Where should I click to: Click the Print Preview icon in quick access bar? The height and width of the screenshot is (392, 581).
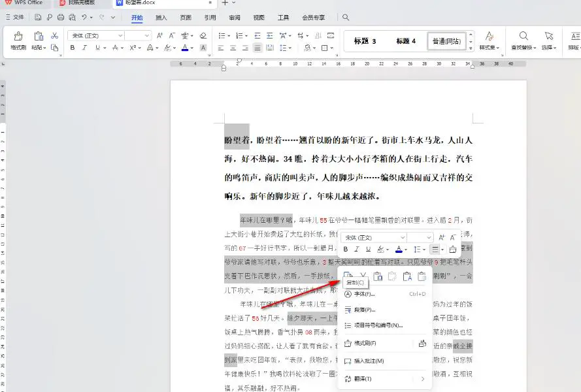pyautogui.click(x=73, y=17)
